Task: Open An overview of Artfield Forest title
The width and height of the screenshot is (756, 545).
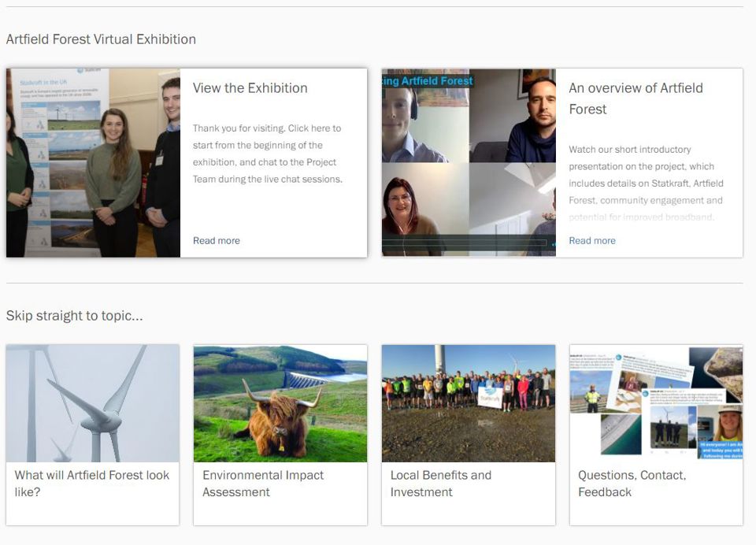Action: coord(636,98)
